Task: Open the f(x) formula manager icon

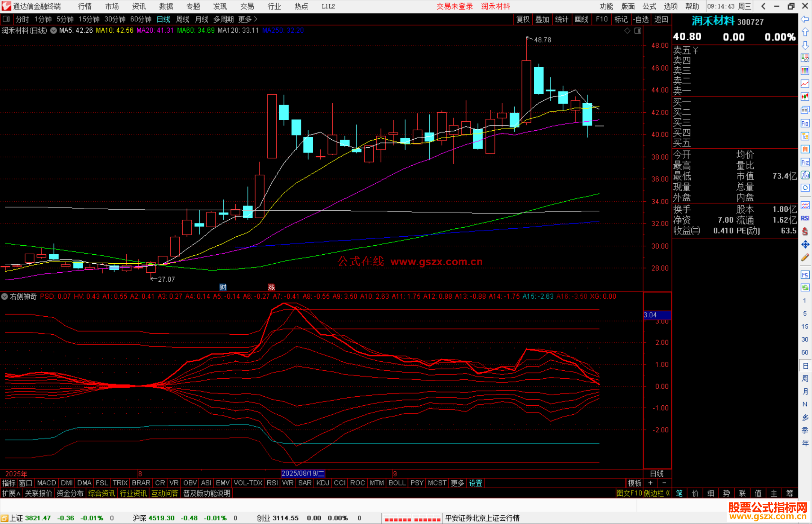Action: click(x=805, y=175)
